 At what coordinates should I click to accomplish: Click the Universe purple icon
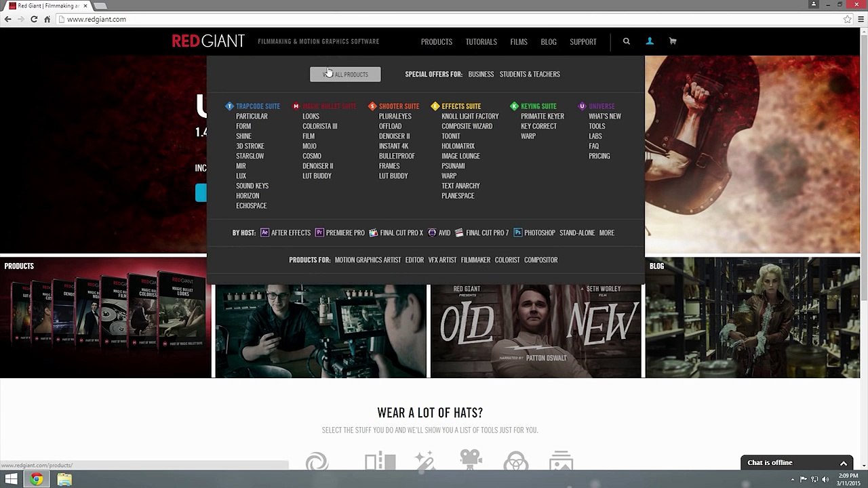click(582, 106)
